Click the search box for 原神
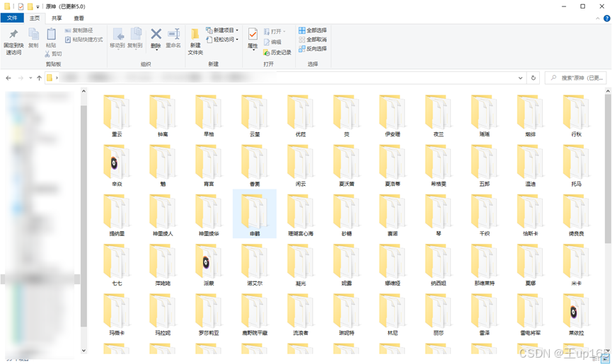Screen dimensions: 612x364 (x=577, y=78)
